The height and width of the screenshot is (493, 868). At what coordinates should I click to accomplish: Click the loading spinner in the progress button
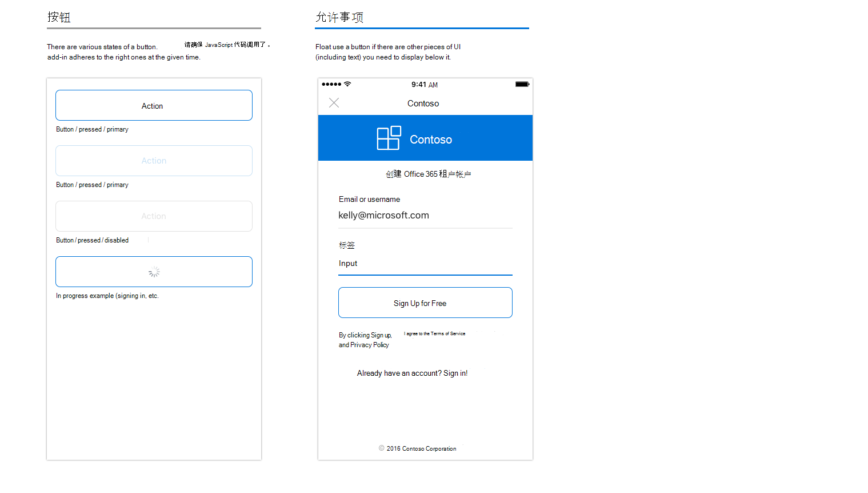tap(154, 272)
